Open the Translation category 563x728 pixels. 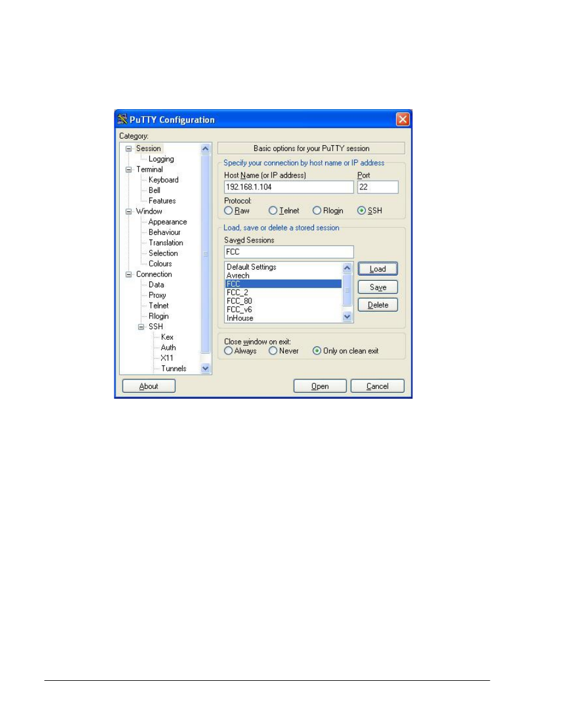pos(166,243)
